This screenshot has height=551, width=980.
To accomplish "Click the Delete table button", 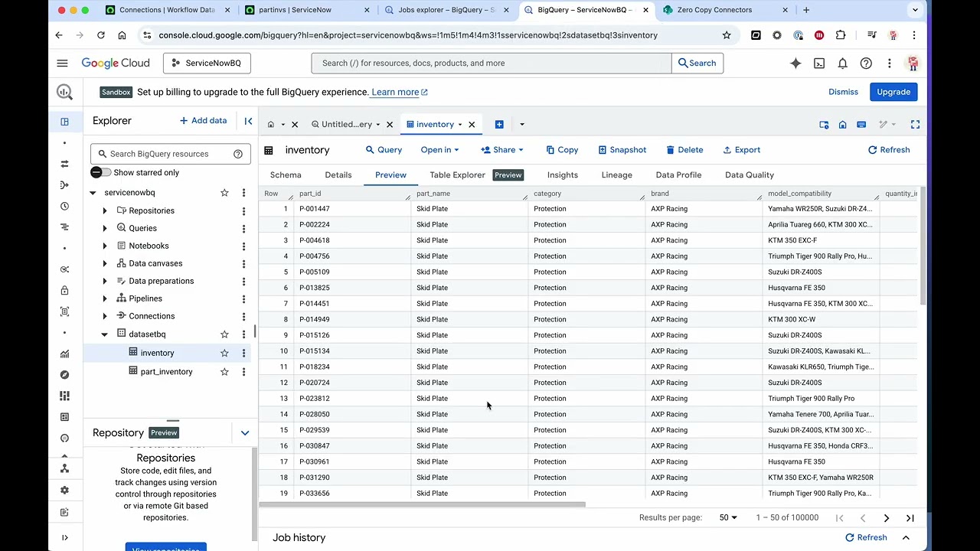I will [x=684, y=150].
